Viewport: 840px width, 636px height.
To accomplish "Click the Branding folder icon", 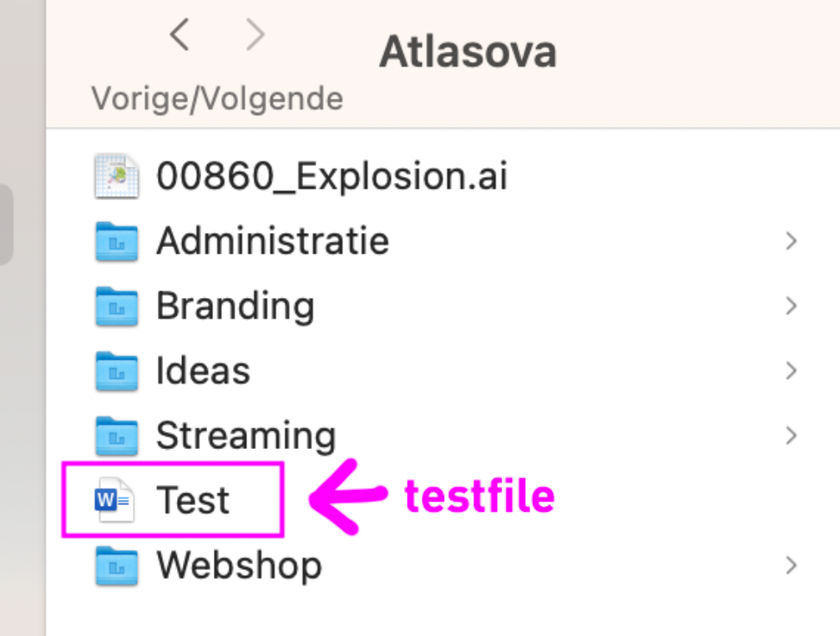I will (x=116, y=305).
